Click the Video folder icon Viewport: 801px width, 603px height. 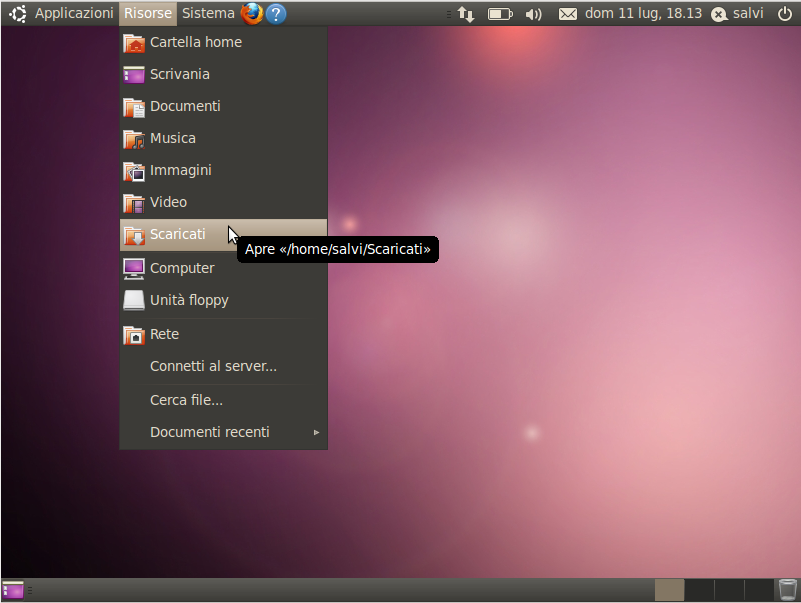pos(134,203)
